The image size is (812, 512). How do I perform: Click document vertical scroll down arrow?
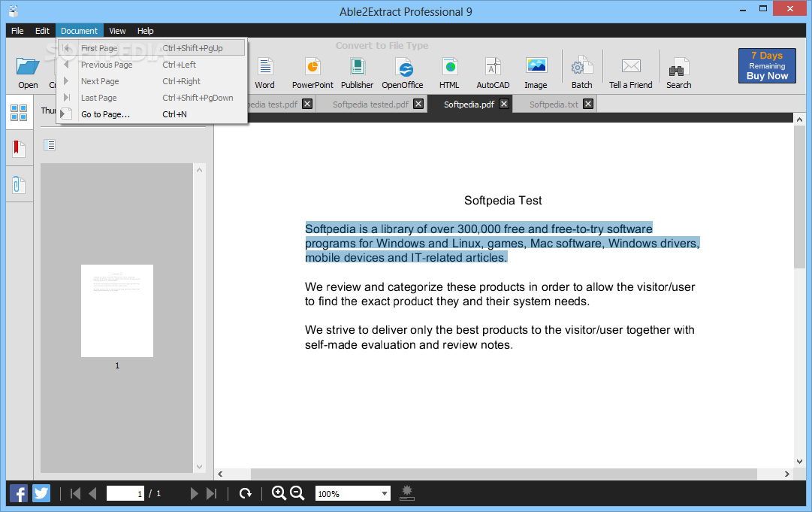click(799, 461)
